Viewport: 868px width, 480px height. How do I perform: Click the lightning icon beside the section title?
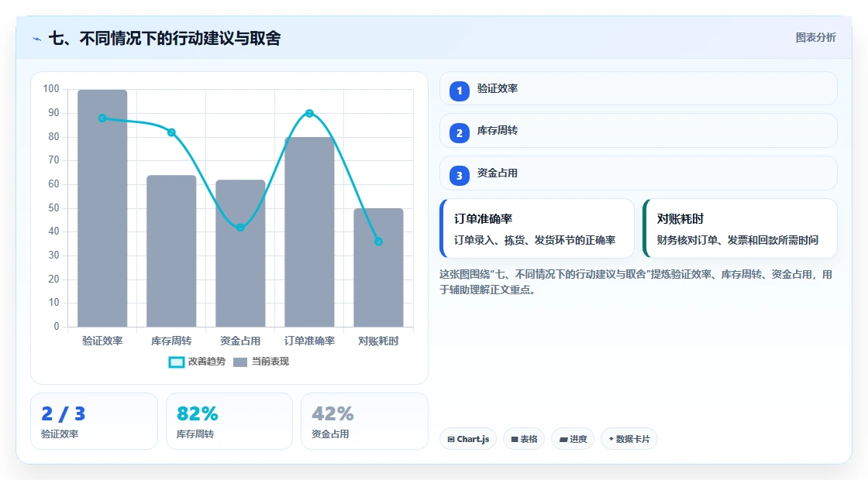pyautogui.click(x=37, y=39)
